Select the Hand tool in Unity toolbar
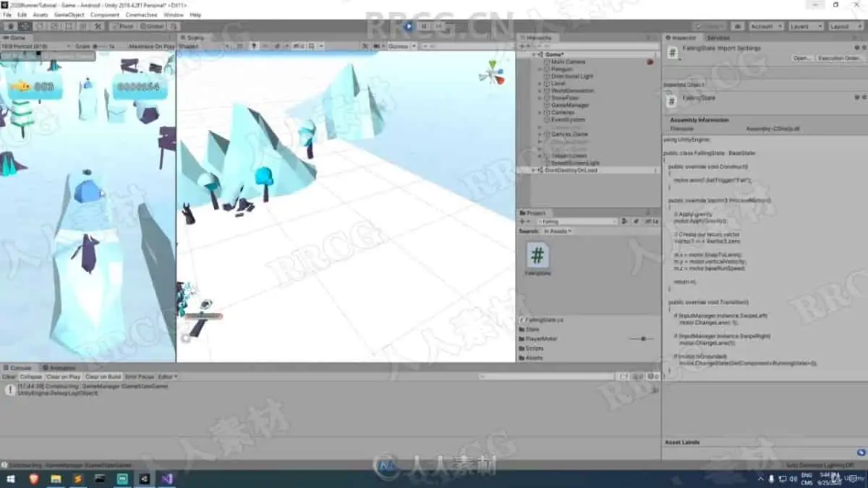868x488 pixels. click(11, 26)
